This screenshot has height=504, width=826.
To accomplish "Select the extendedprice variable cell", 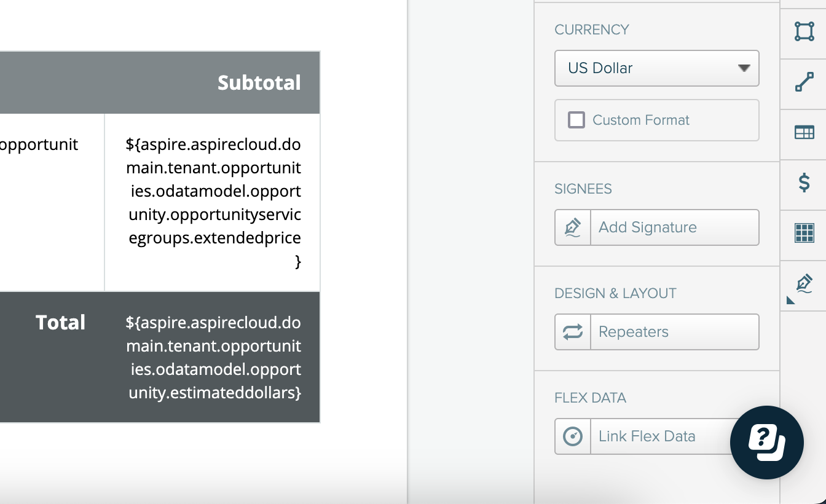I will [x=213, y=203].
